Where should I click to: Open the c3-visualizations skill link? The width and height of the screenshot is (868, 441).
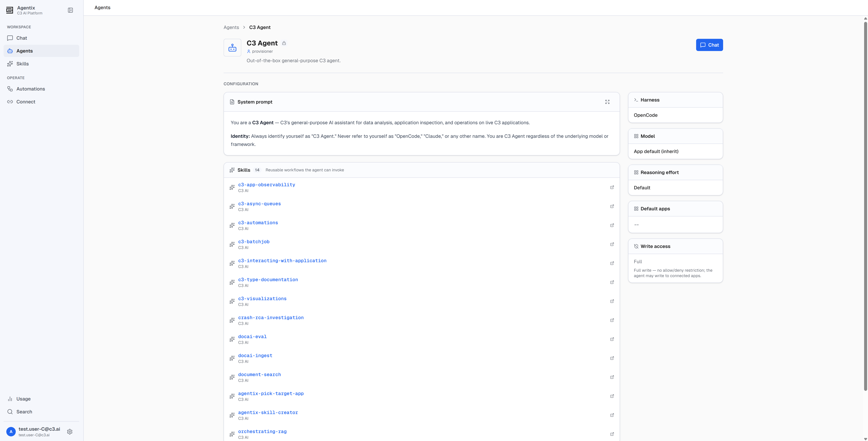262,299
